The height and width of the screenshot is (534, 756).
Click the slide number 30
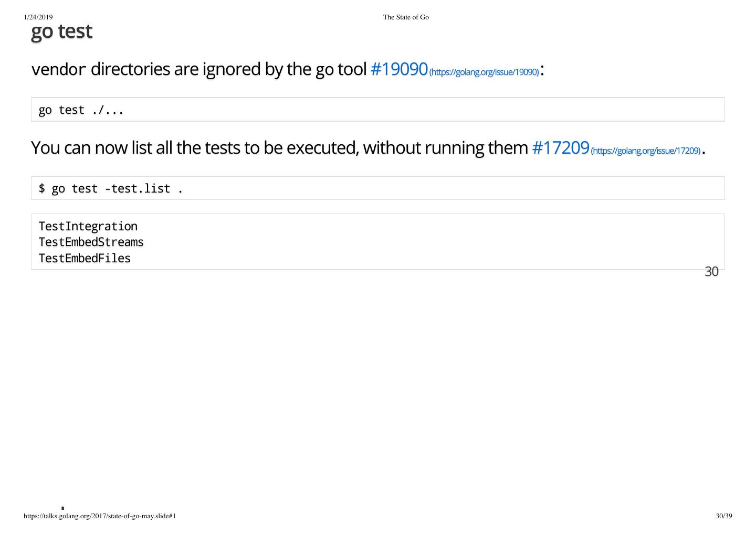(711, 272)
